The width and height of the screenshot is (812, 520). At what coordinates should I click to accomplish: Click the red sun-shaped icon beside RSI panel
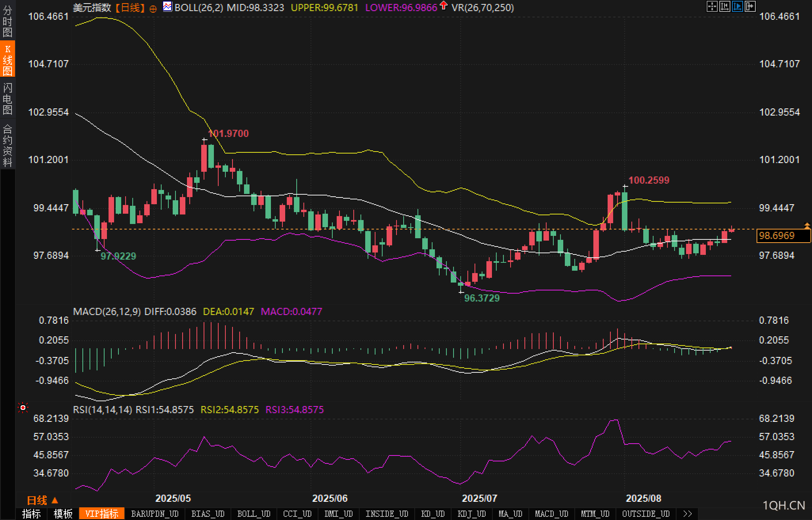click(23, 408)
